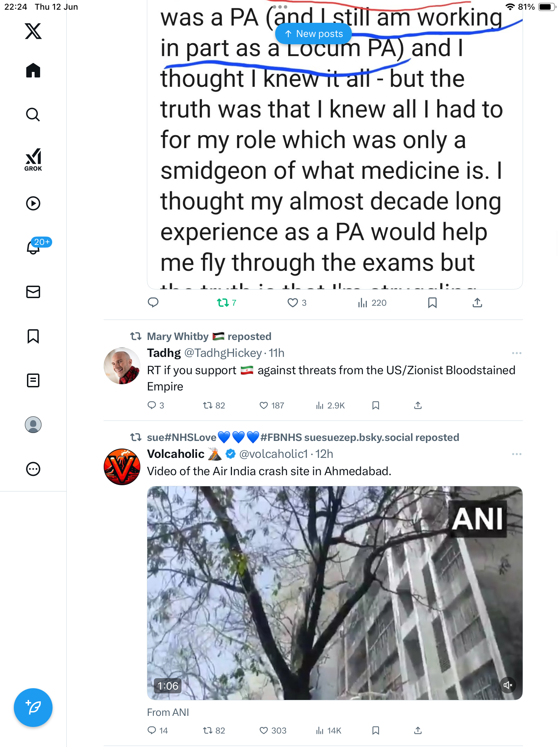
Task: Load the New posts pill
Action: (314, 34)
